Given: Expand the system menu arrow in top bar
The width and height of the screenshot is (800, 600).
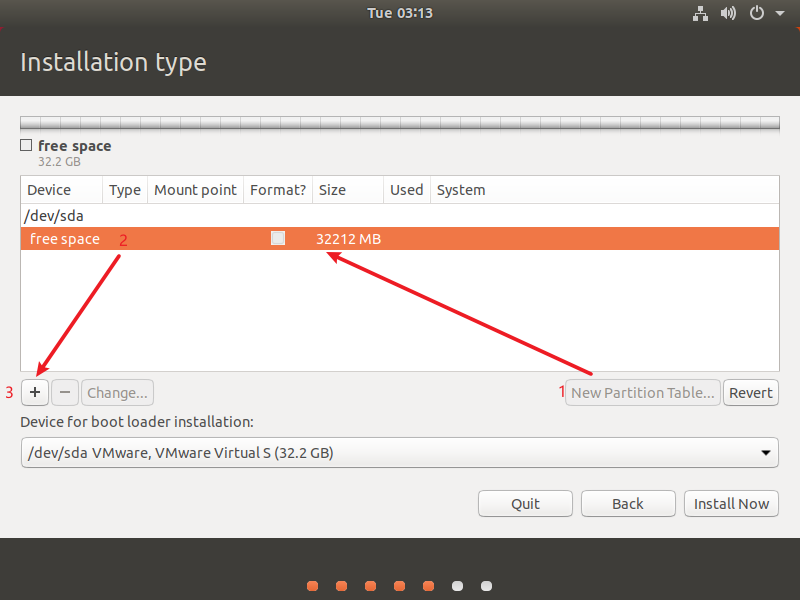Looking at the screenshot, I should (780, 14).
